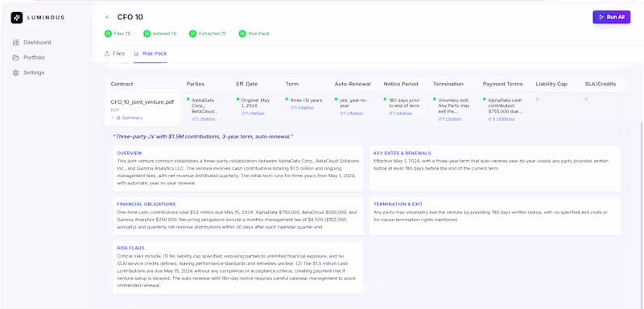This screenshot has height=309, width=644.
Task: Select the '180 days prior' notice cell
Action: coord(404,103)
